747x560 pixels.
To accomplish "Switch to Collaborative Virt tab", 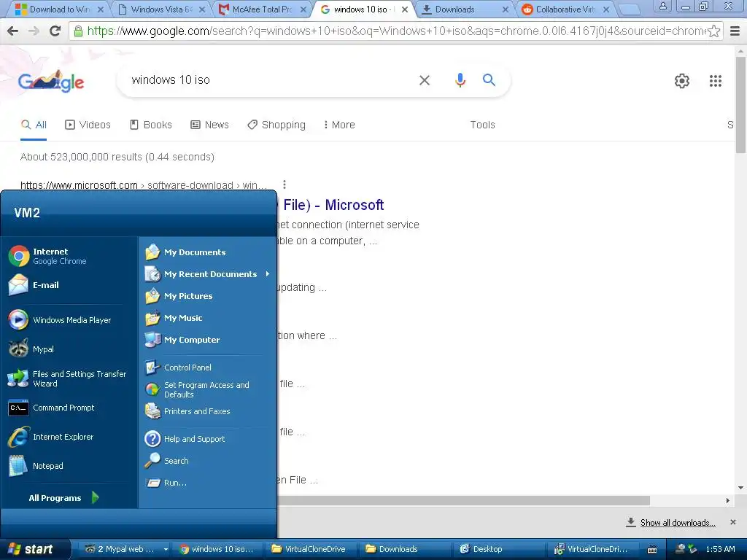I will coord(564,9).
